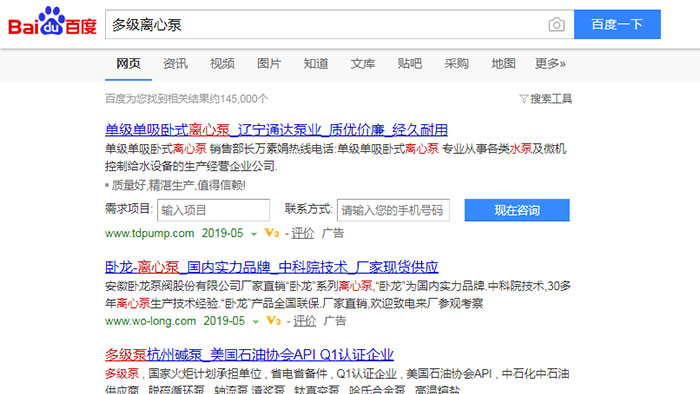Open 评价 link of wo-long result

pos(304,321)
